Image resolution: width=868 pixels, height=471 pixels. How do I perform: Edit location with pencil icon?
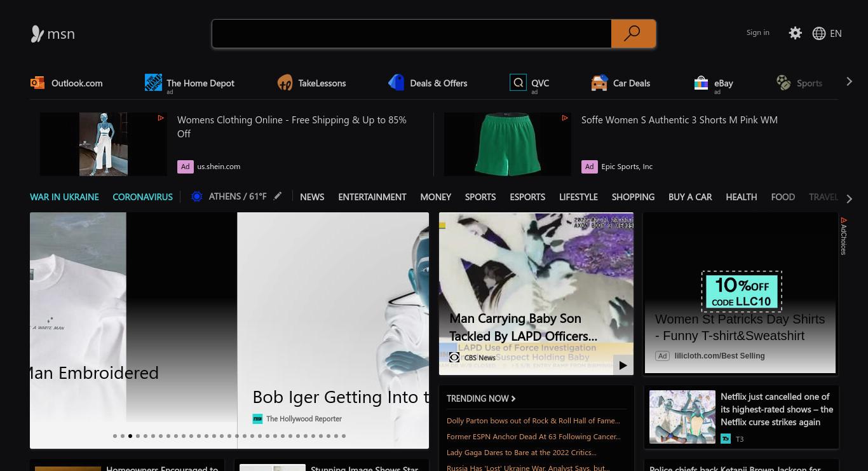click(278, 196)
